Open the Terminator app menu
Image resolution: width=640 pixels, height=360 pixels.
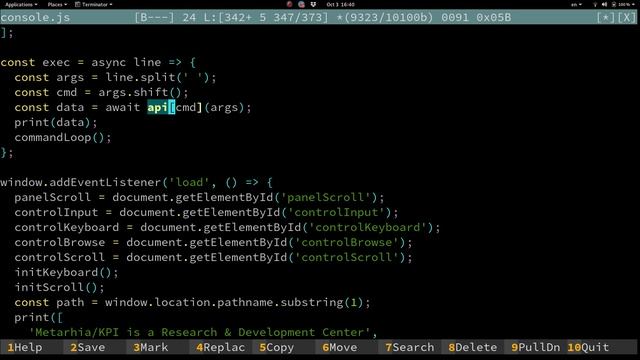click(94, 4)
